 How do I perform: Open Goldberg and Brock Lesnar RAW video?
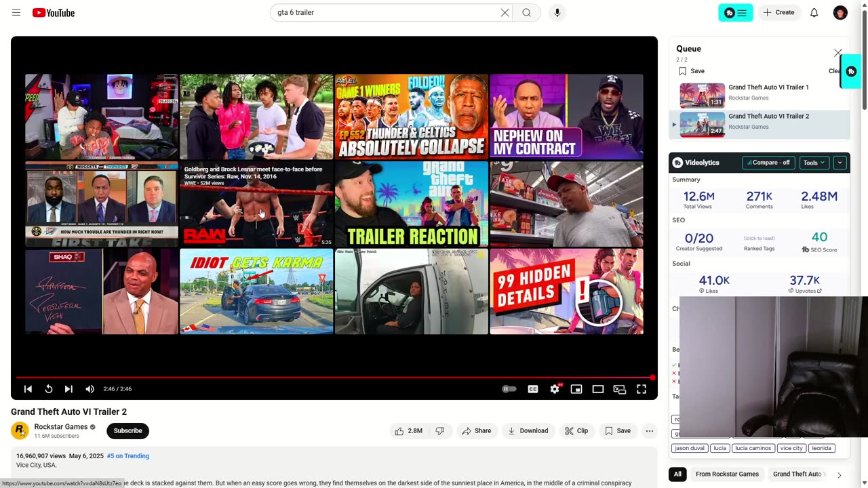click(256, 204)
